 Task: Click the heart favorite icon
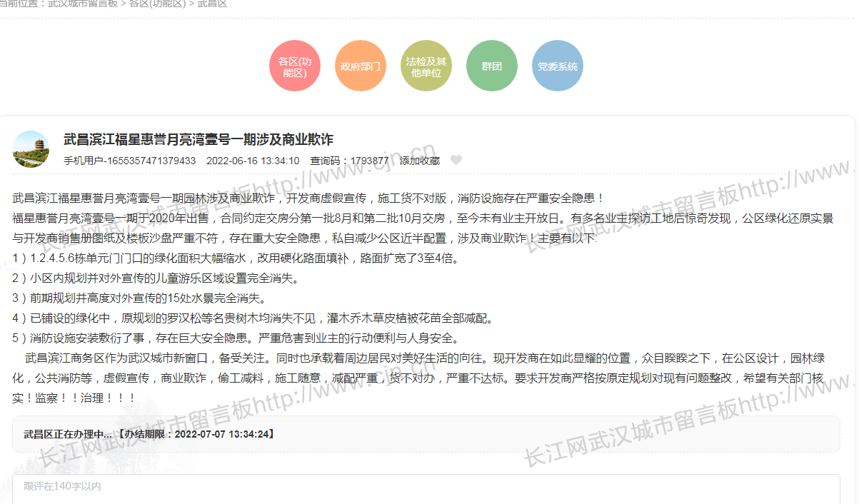(456, 161)
